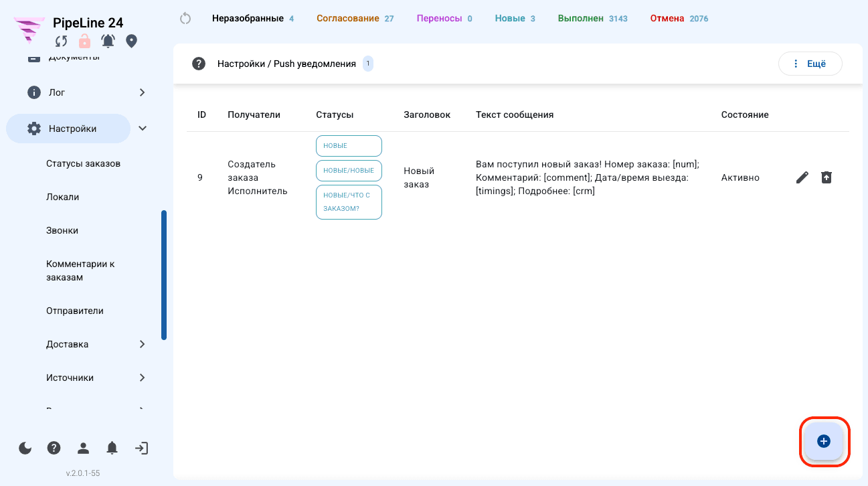Open notifications bell in bottom sidebar
Screen dimensions: 868x486
click(112, 448)
